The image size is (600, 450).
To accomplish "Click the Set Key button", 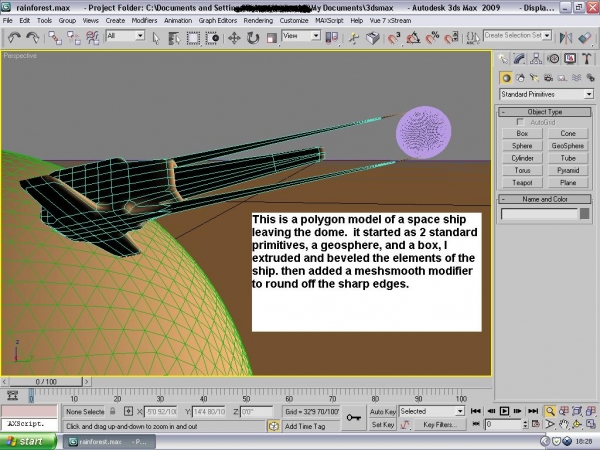I will [x=382, y=424].
